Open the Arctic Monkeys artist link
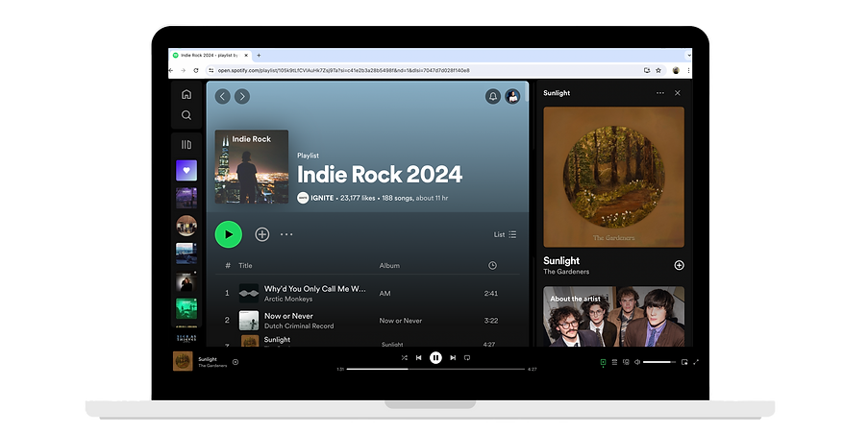This screenshot has height=434, width=868. point(288,300)
